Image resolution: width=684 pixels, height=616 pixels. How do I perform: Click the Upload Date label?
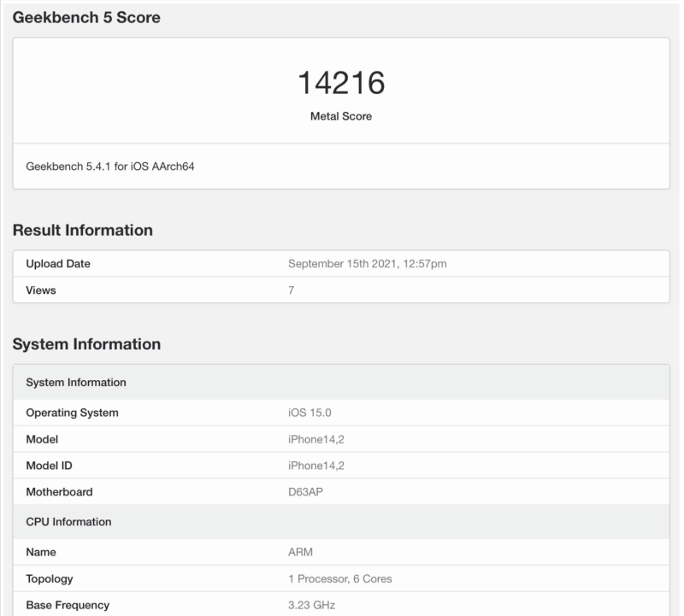point(58,264)
